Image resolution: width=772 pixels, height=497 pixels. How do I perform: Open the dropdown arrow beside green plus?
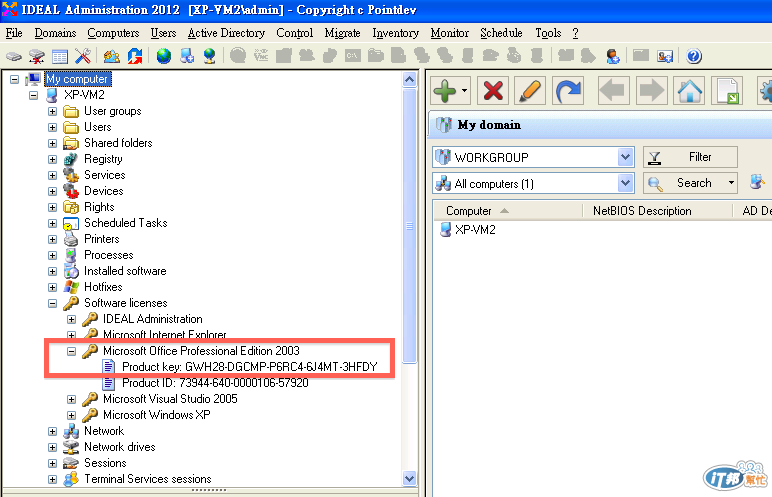click(464, 91)
